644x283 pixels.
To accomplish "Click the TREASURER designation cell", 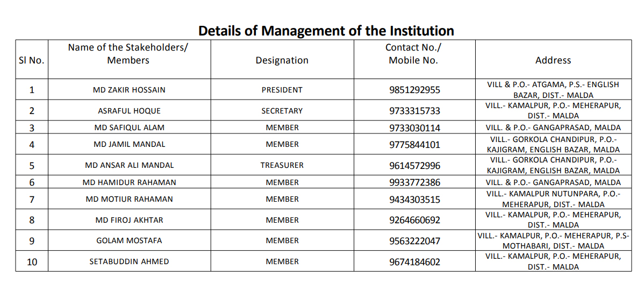I will (x=282, y=165).
